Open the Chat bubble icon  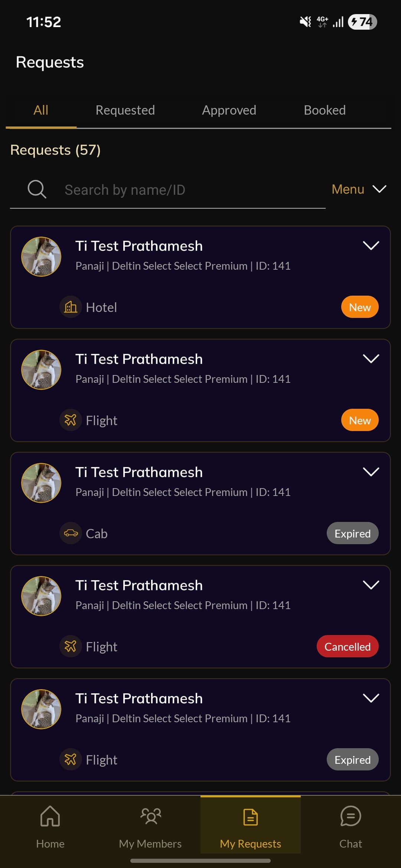pos(351,816)
